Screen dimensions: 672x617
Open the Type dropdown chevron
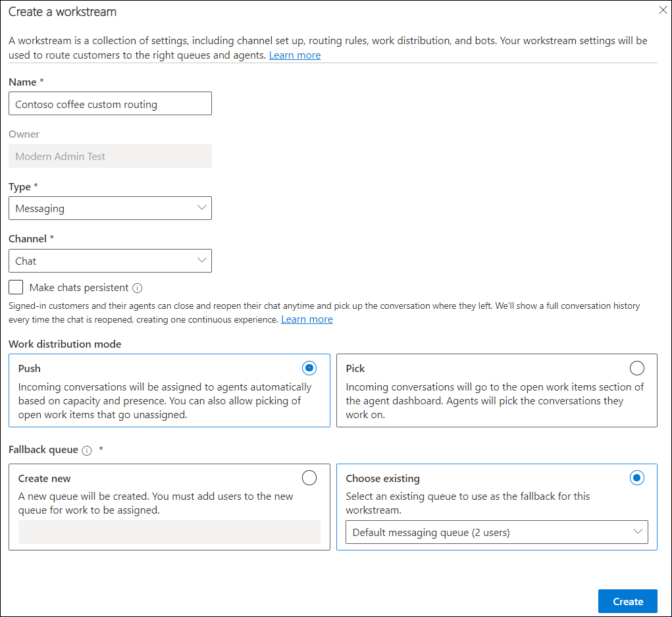coord(202,207)
